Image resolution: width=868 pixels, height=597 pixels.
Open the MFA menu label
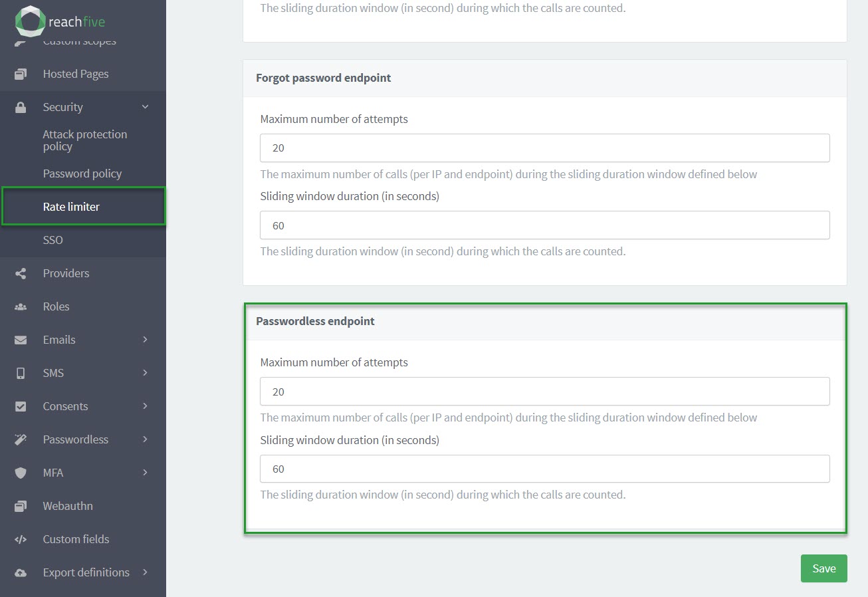53,473
